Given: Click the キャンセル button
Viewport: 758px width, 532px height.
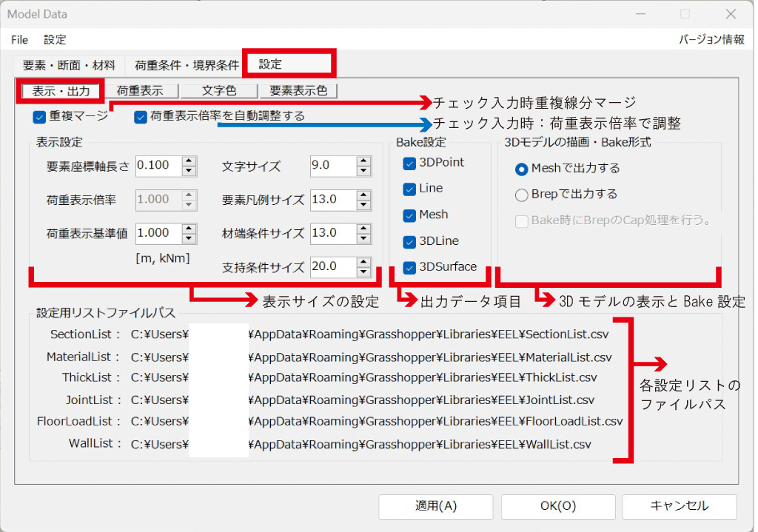Looking at the screenshot, I should (x=679, y=507).
